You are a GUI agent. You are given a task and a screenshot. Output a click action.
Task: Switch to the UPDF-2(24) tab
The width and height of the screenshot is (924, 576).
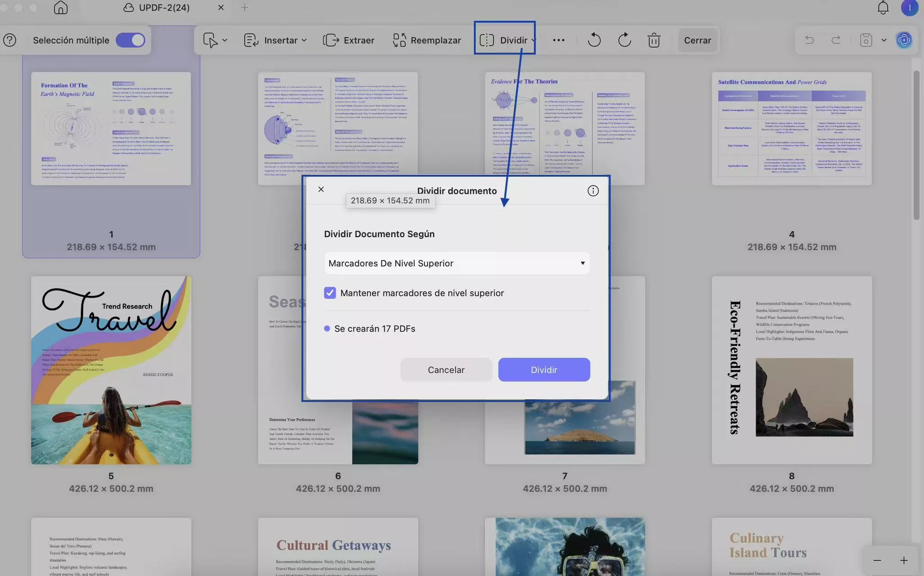[x=164, y=8]
